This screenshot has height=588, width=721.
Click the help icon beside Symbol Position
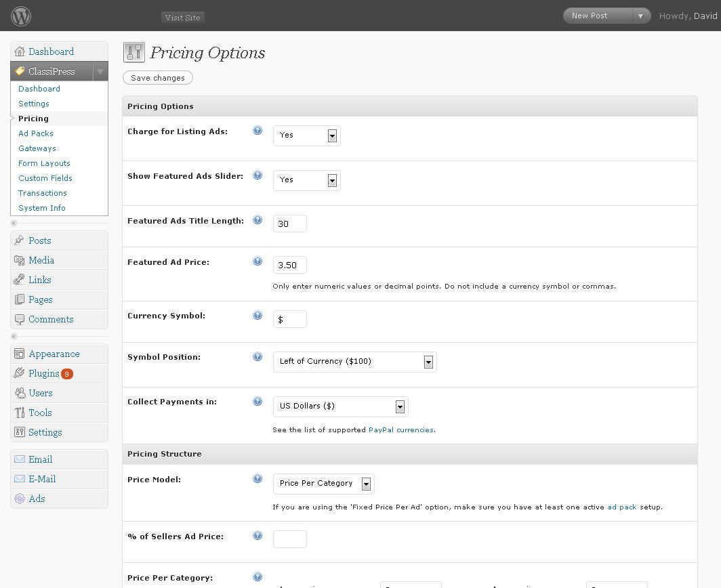coord(257,356)
